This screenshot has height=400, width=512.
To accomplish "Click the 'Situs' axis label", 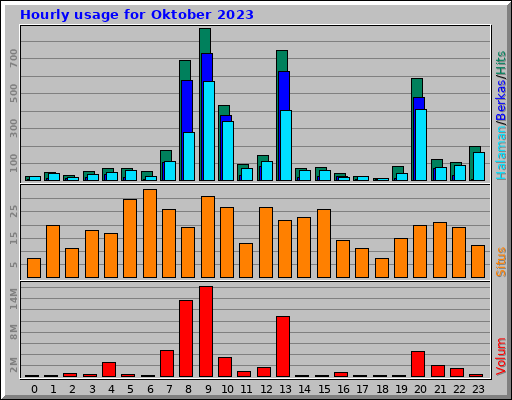I will pos(501,262).
